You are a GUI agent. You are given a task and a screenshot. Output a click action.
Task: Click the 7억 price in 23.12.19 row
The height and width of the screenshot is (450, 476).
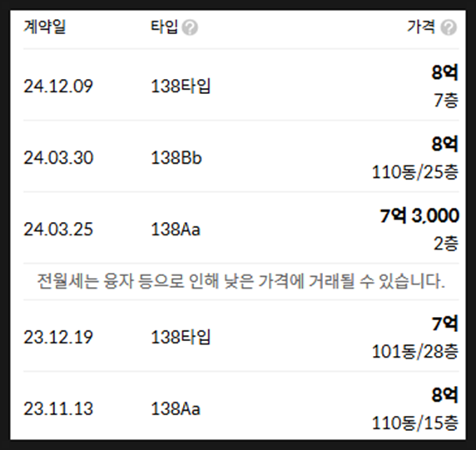(445, 324)
